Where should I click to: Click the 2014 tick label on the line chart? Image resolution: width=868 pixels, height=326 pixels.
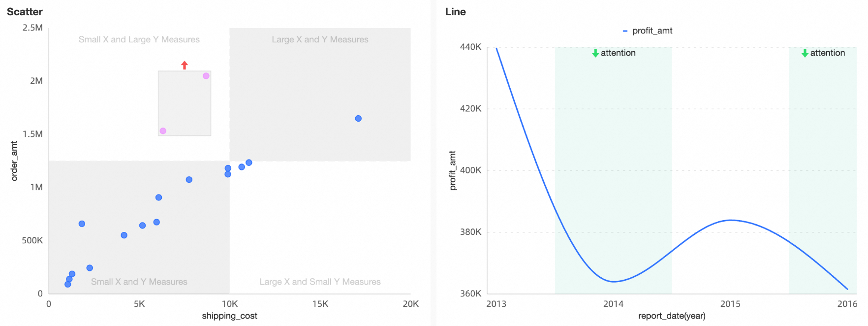pos(613,304)
